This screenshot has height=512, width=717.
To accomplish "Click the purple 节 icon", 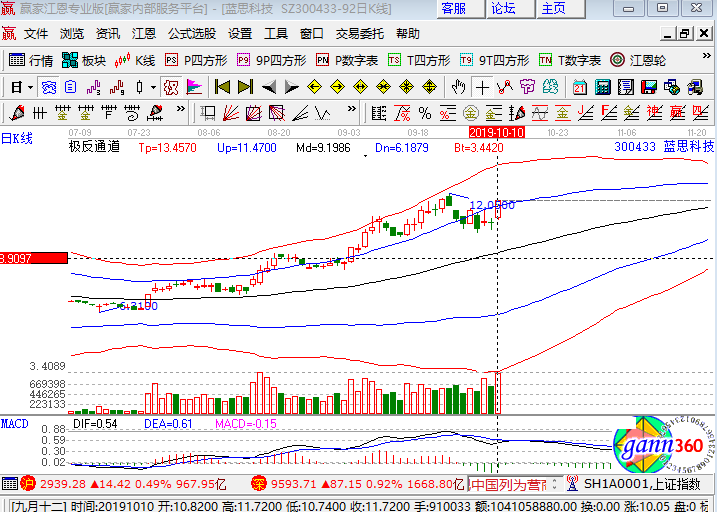I will (x=528, y=87).
